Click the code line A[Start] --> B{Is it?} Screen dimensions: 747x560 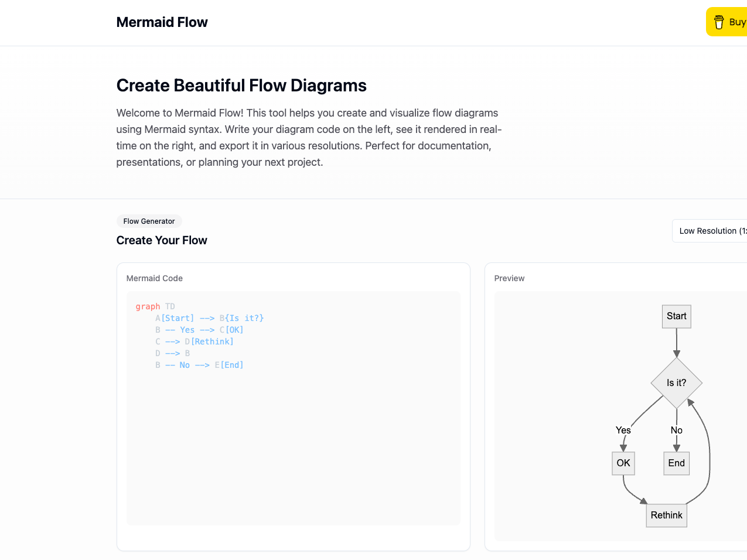click(209, 317)
